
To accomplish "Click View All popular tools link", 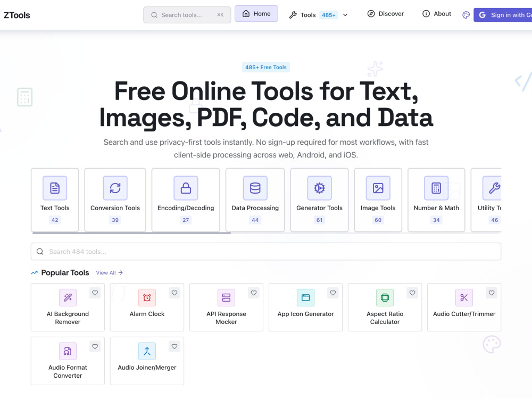I will coord(109,273).
